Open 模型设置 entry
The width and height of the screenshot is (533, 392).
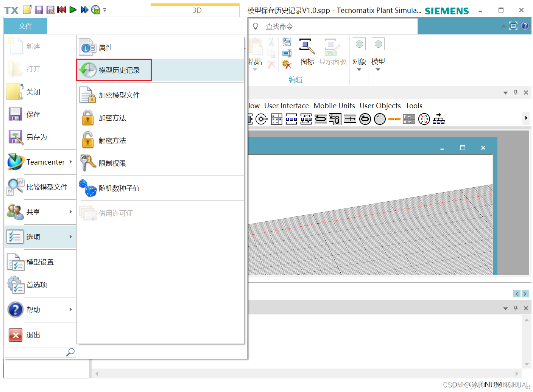click(40, 262)
